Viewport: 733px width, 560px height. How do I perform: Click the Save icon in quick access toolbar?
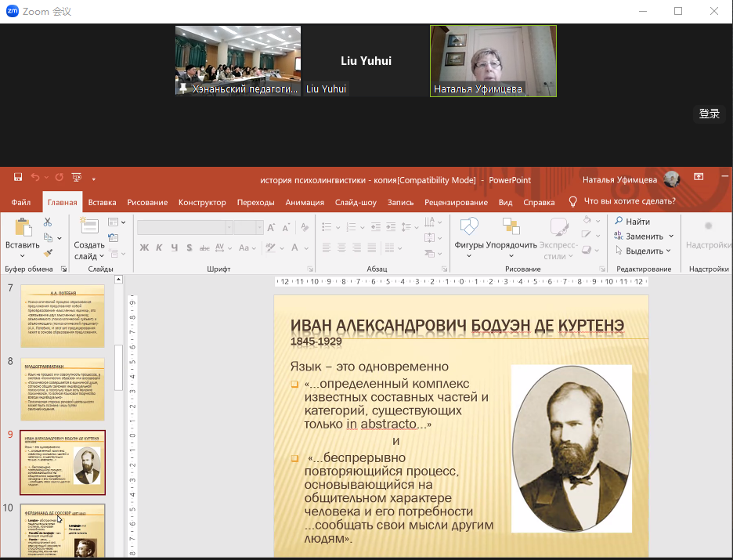click(x=17, y=179)
